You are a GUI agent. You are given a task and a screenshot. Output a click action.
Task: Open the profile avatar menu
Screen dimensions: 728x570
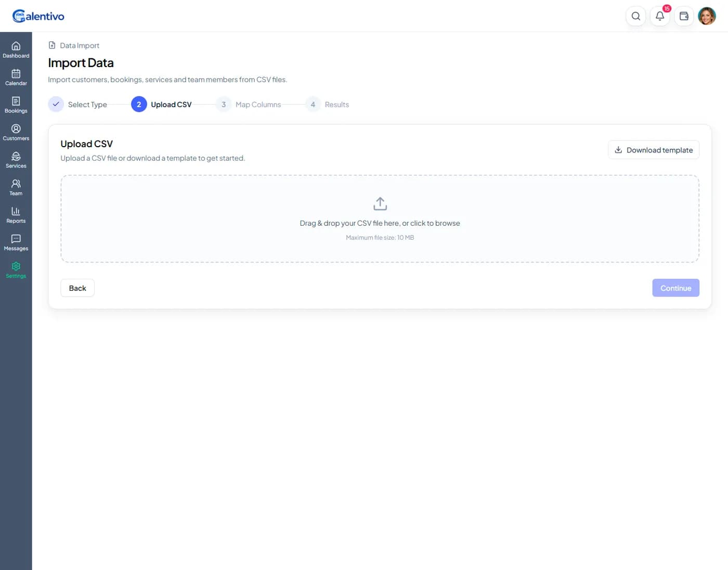click(x=707, y=16)
